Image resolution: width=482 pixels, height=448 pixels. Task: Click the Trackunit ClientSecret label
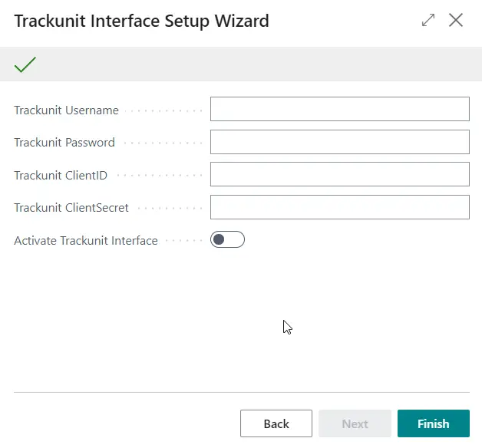(71, 208)
